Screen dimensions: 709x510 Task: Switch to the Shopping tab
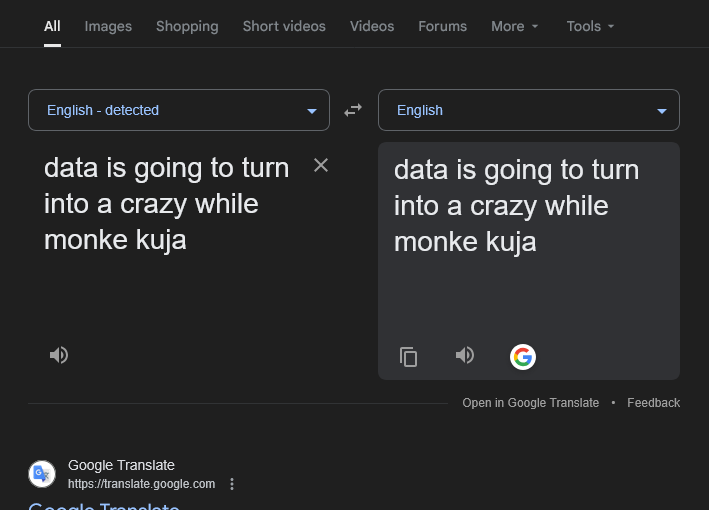pyautogui.click(x=187, y=26)
